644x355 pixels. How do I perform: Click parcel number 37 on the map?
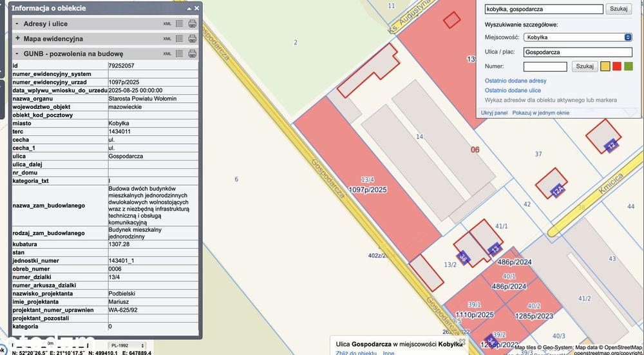[x=538, y=154]
